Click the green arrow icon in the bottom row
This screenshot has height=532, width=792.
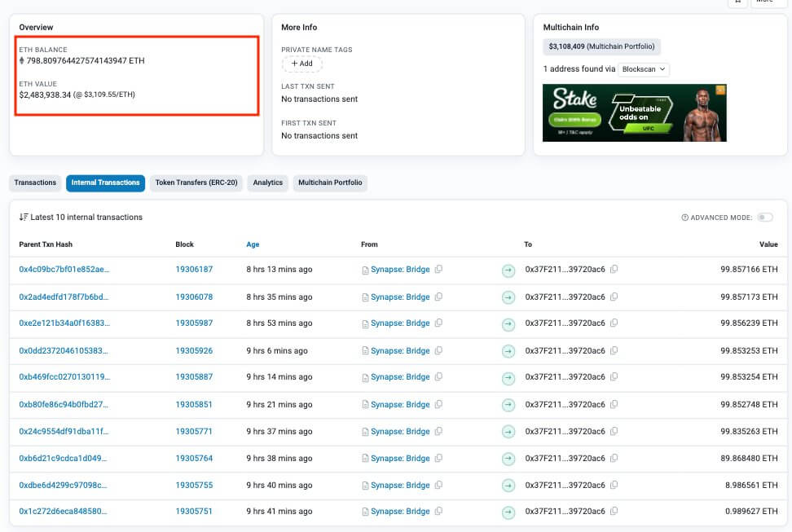point(508,511)
